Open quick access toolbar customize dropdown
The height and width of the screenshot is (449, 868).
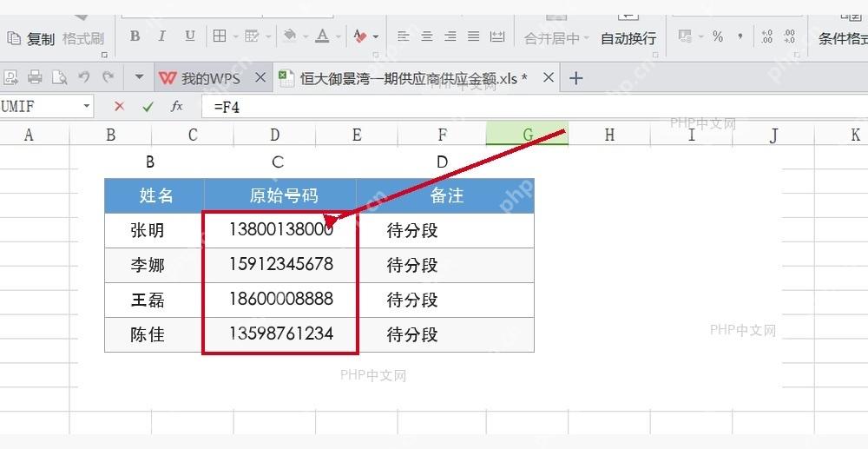tap(140, 77)
